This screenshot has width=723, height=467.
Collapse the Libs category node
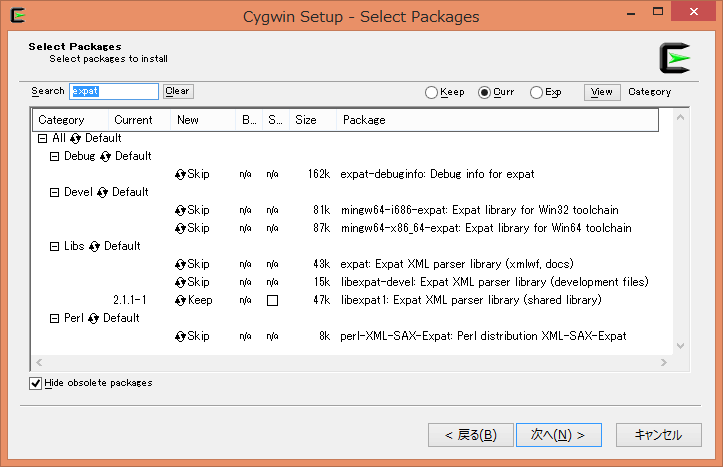pos(54,247)
